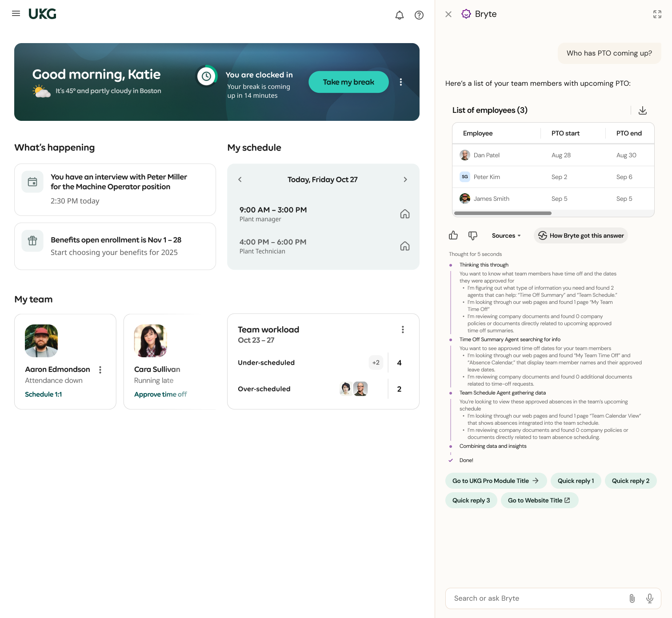Click 'Who has PTO coming up?' message
The height and width of the screenshot is (618, 672).
coord(609,53)
